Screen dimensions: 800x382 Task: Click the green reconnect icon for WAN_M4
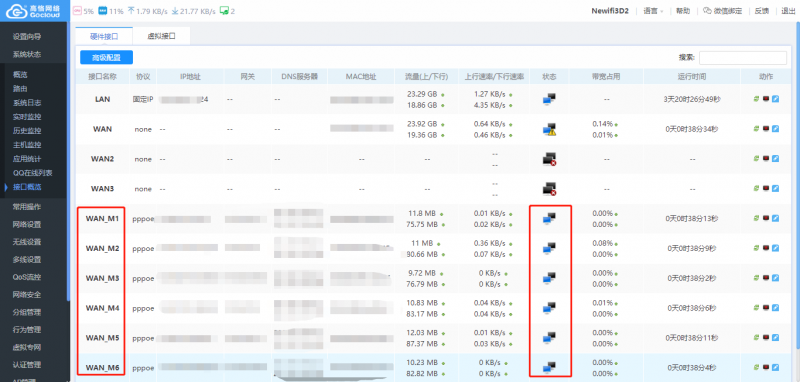coord(757,308)
